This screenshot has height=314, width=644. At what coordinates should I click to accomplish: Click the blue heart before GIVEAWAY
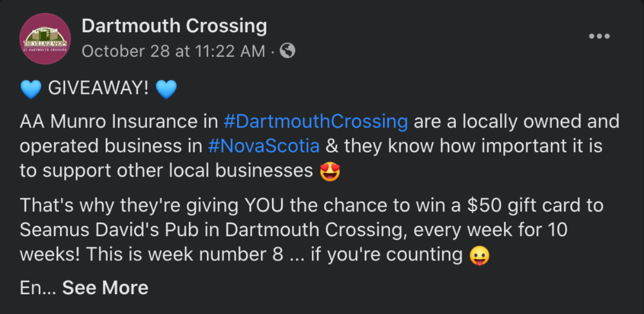(x=31, y=90)
